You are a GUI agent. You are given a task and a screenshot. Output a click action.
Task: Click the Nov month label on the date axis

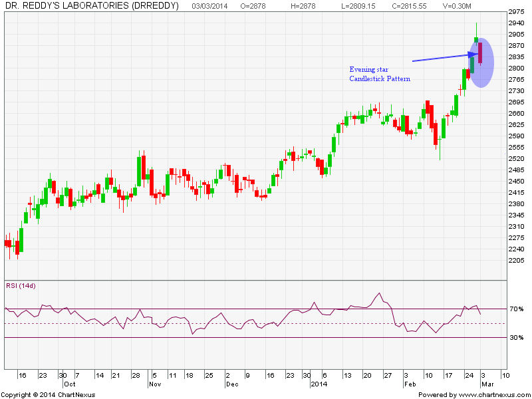click(155, 384)
